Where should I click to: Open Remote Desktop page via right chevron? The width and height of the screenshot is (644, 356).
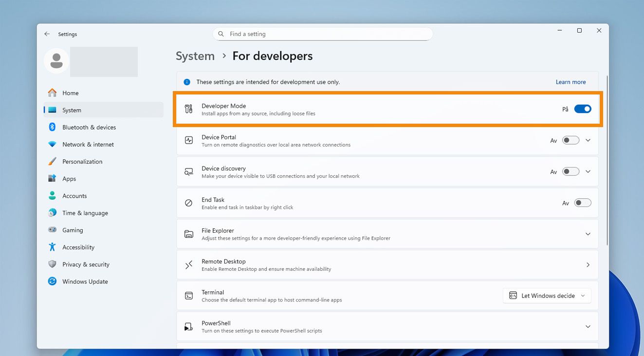(588, 265)
